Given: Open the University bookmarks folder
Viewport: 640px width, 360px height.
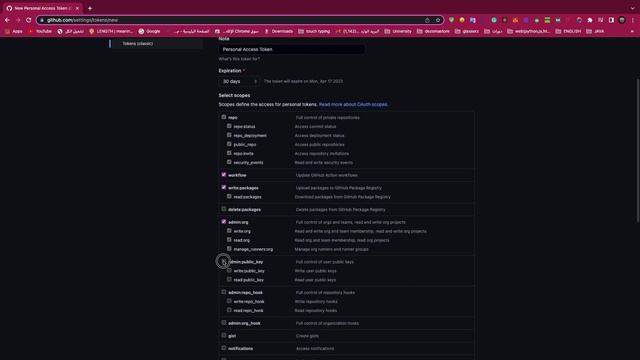Looking at the screenshot, I should click(x=398, y=31).
